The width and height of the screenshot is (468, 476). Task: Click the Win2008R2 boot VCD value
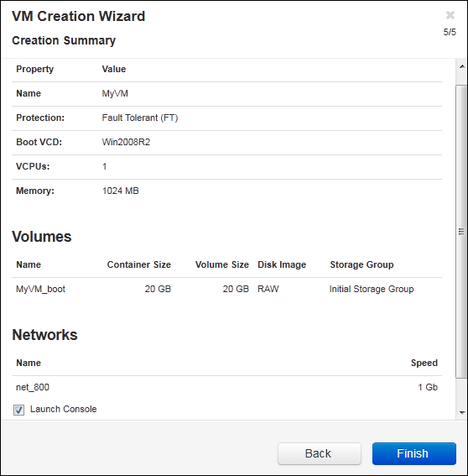pyautogui.click(x=126, y=142)
